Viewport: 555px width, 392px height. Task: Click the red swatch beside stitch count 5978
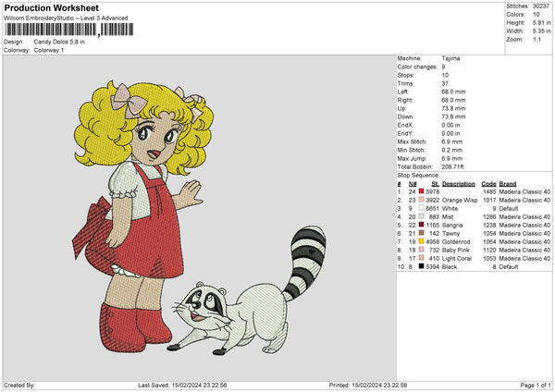(x=421, y=191)
